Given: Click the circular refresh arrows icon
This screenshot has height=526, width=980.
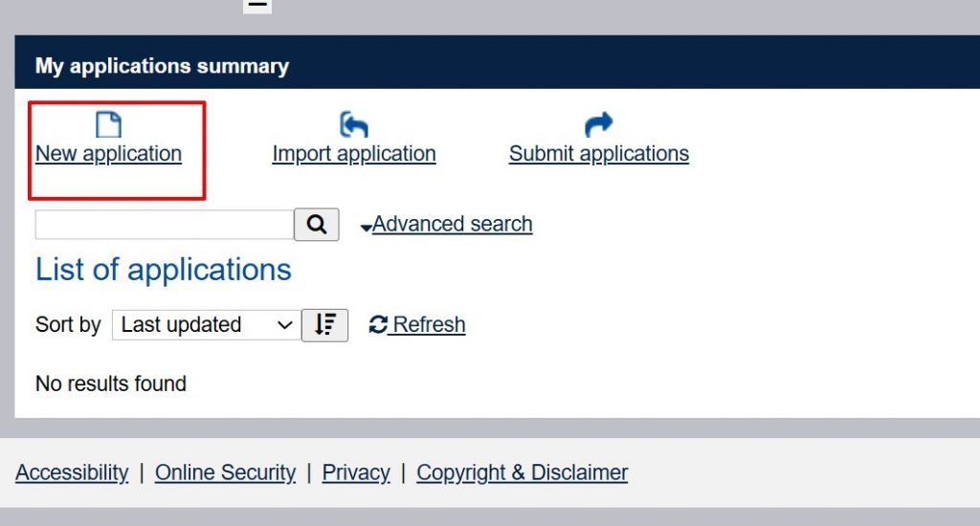Looking at the screenshot, I should (378, 325).
